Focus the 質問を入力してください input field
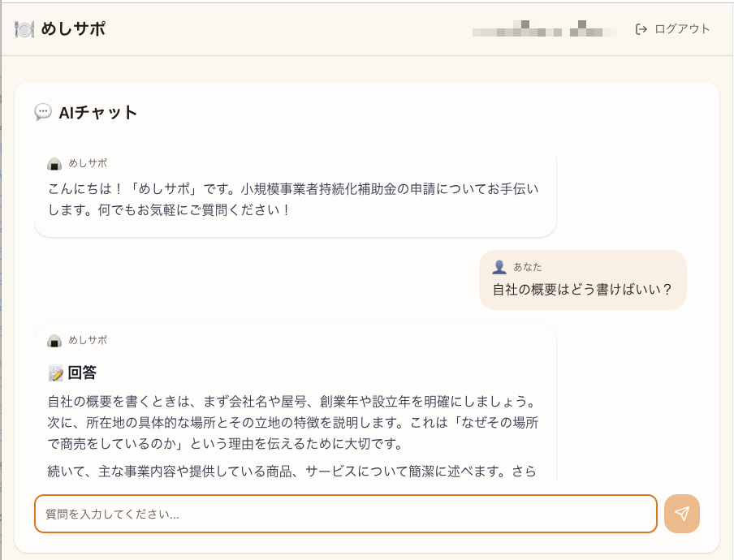Image resolution: width=734 pixels, height=560 pixels. click(345, 514)
